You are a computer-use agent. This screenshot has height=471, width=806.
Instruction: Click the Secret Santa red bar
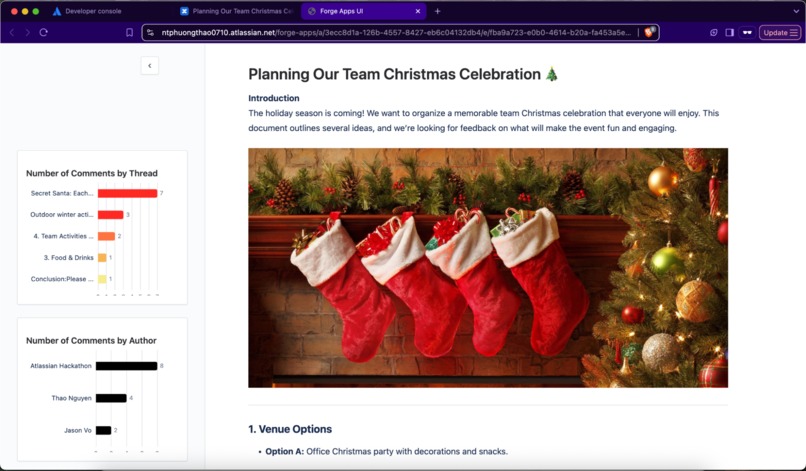[127, 193]
